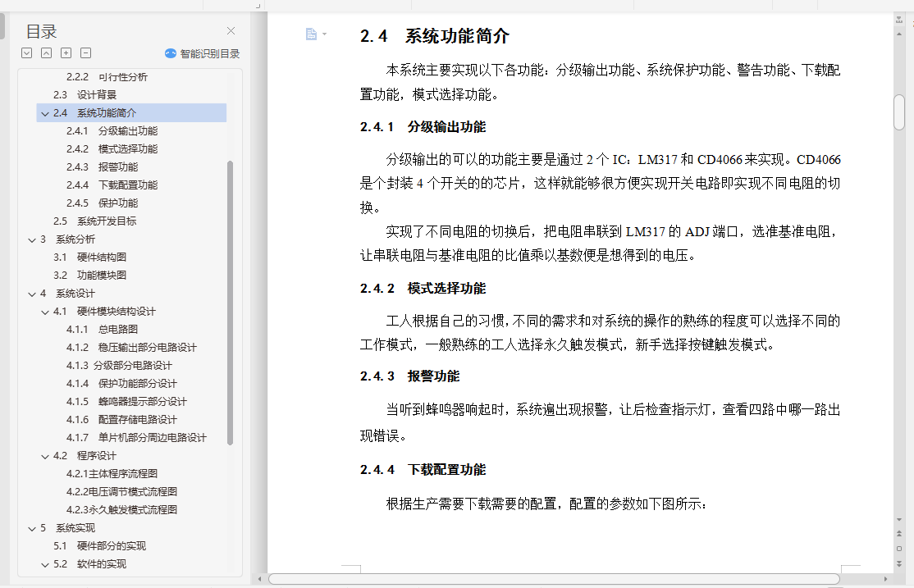
Task: Select 3 系统分析 outline entry
Action: 67,239
